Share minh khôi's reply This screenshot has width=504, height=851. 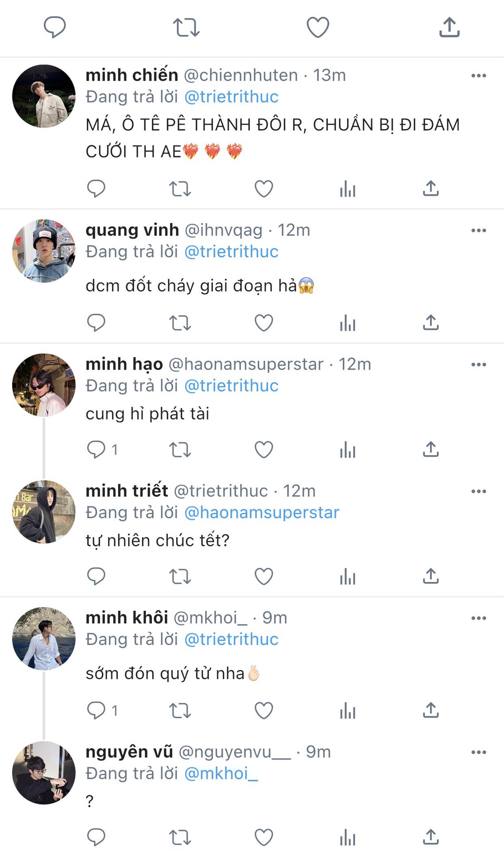[430, 710]
